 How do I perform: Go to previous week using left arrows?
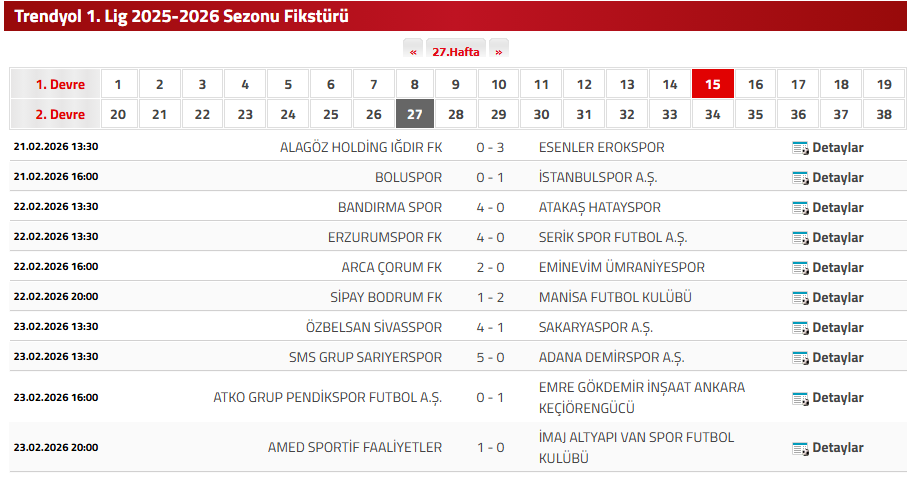coord(413,51)
